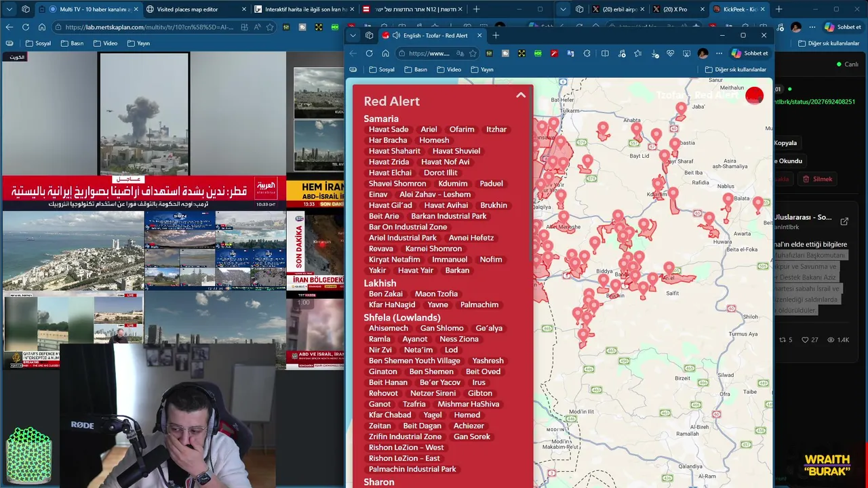Close the English - Tzofar - Red Alert tab
The image size is (868, 488).
(x=480, y=35)
